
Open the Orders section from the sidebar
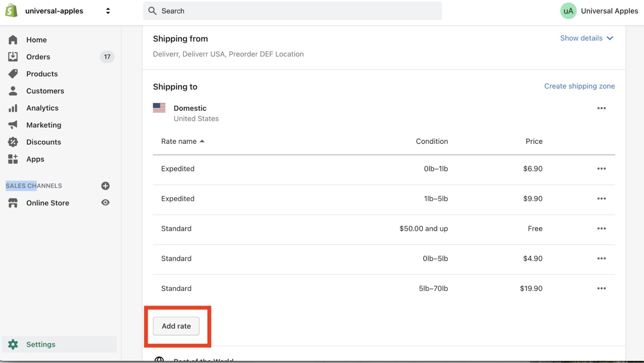click(x=38, y=57)
